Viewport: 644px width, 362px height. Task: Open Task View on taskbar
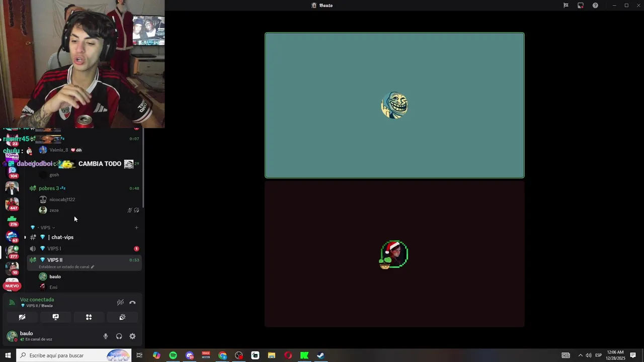pyautogui.click(x=139, y=355)
